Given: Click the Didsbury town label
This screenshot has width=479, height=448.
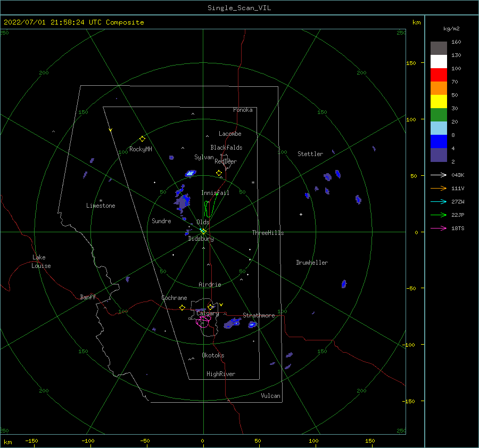Looking at the screenshot, I should point(201,239).
